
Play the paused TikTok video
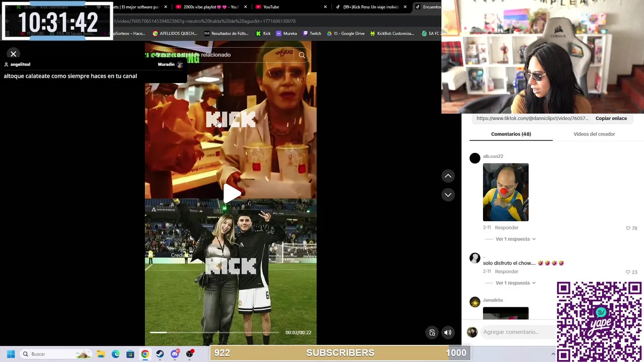(231, 194)
